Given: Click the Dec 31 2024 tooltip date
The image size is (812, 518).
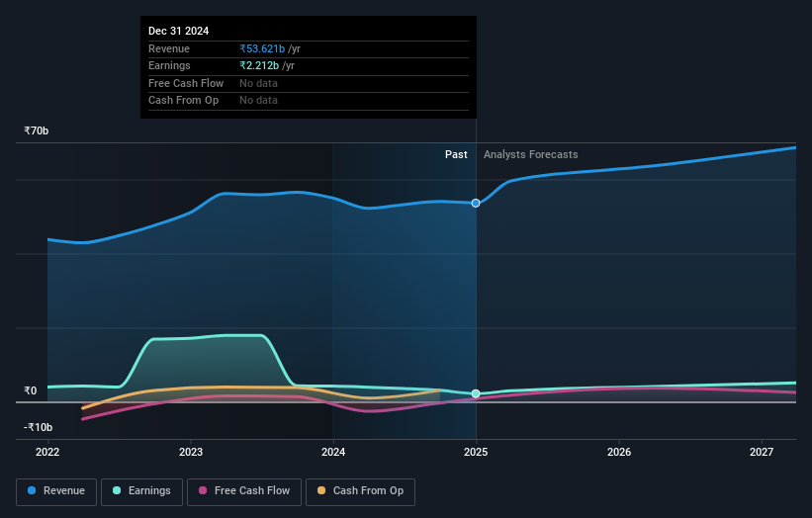Looking at the screenshot, I should coord(179,31).
